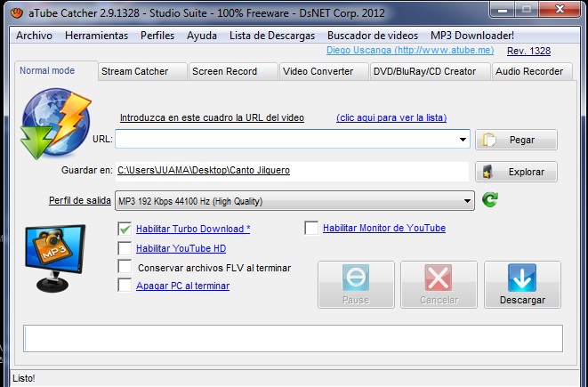Click the MP3 monitor image icon
The image size is (588, 387).
click(x=56, y=257)
